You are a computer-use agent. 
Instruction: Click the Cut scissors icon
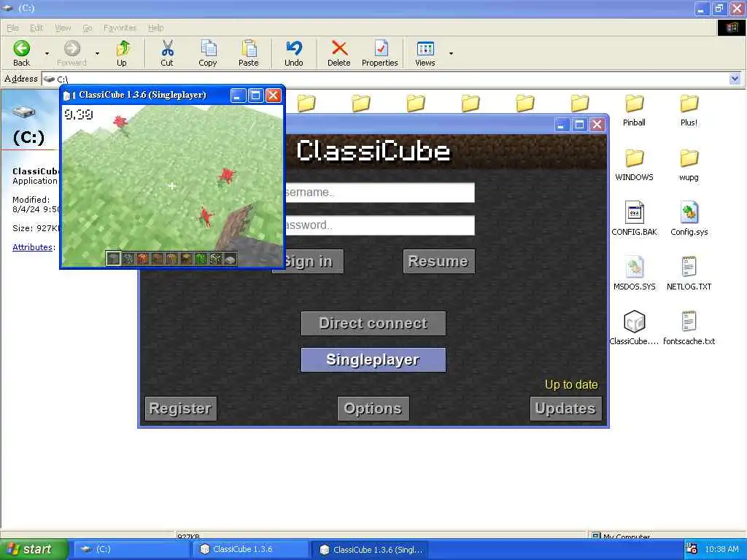point(167,48)
